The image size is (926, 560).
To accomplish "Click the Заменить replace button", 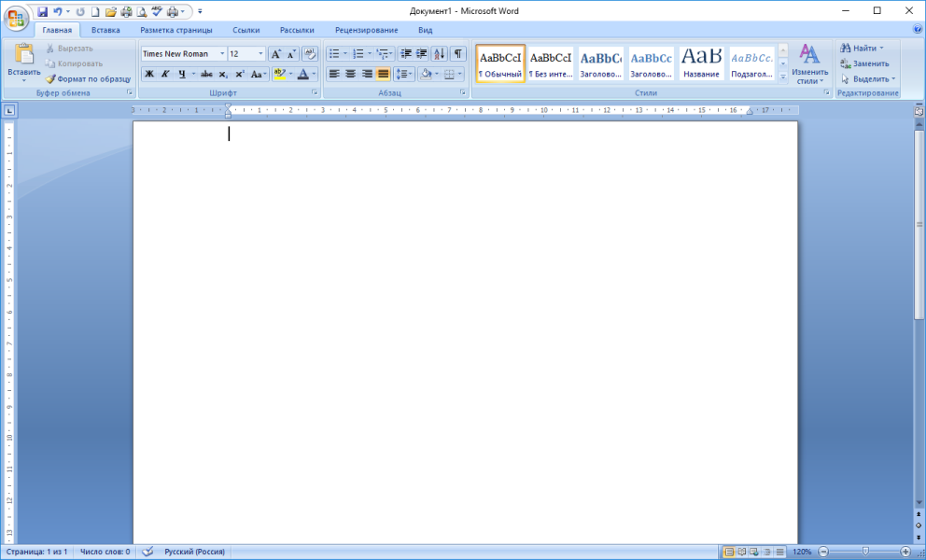I will pyautogui.click(x=864, y=63).
